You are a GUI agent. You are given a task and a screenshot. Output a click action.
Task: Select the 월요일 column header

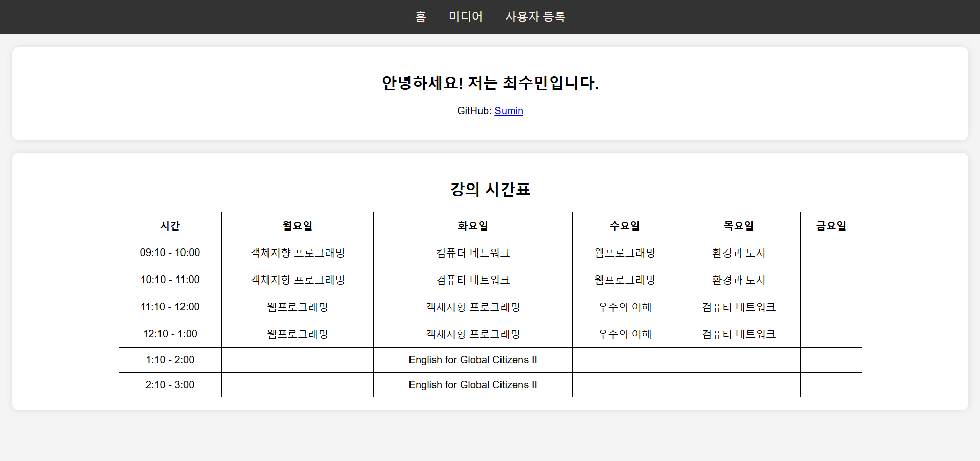297,225
